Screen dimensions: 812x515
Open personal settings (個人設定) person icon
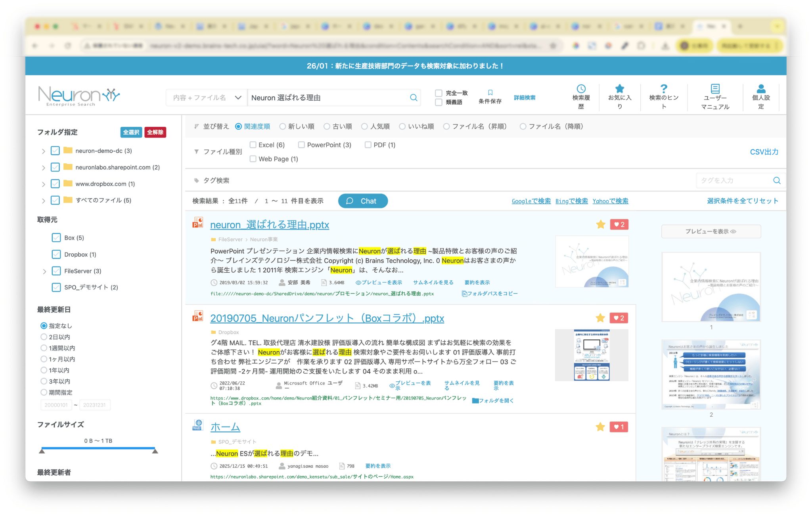pyautogui.click(x=761, y=89)
